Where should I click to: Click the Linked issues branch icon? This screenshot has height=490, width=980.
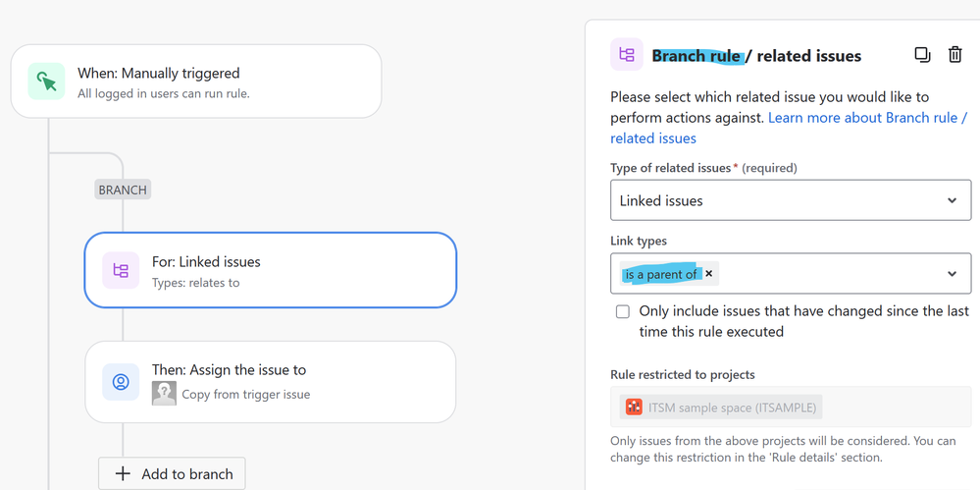(121, 270)
